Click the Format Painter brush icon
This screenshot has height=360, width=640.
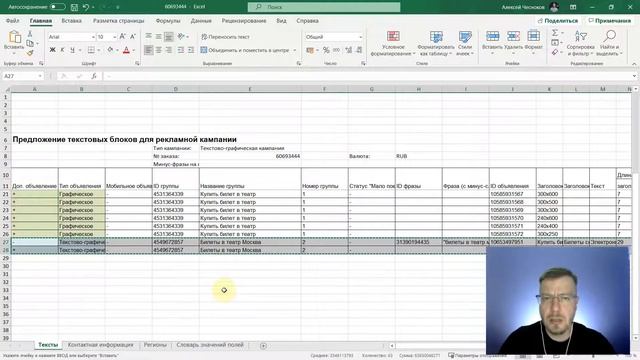point(30,53)
